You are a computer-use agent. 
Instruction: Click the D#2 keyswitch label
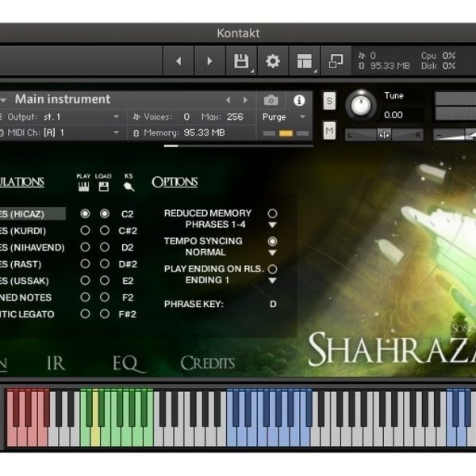point(128,264)
